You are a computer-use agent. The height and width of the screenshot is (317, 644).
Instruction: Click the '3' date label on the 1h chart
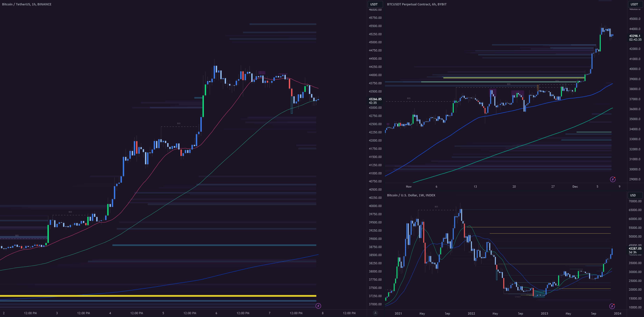[57, 313]
